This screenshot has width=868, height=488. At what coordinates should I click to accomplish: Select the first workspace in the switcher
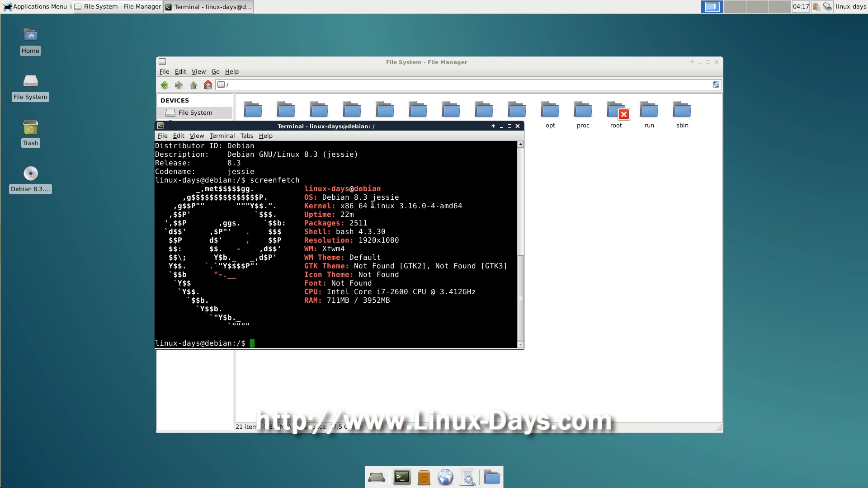pyautogui.click(x=712, y=7)
